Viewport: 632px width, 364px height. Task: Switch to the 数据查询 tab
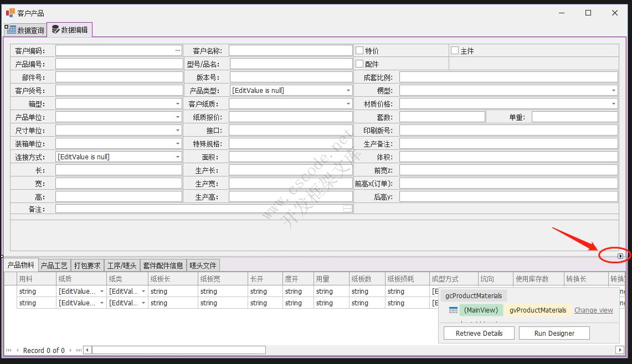25,30
